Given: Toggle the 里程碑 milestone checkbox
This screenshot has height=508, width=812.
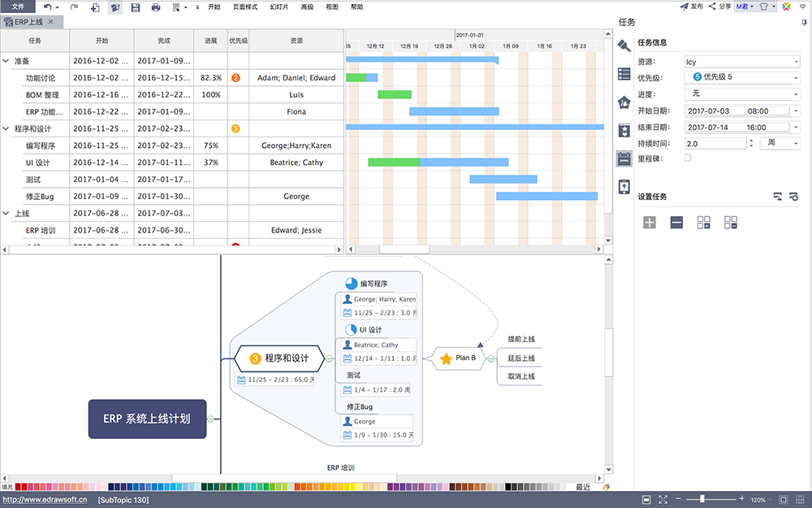Looking at the screenshot, I should [689, 158].
